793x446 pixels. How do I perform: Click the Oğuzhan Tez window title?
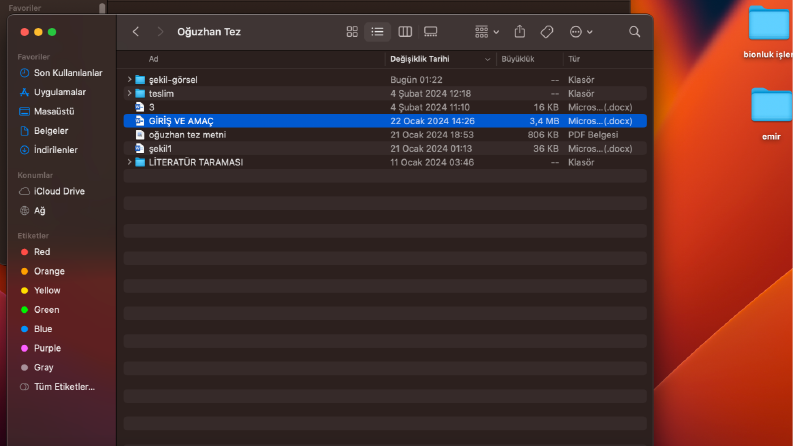tap(209, 32)
